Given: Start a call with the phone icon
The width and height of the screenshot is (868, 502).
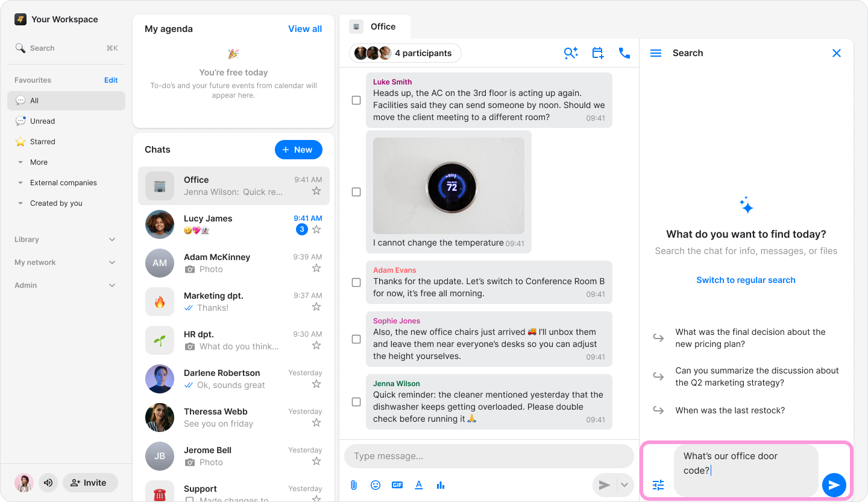Looking at the screenshot, I should click(624, 53).
